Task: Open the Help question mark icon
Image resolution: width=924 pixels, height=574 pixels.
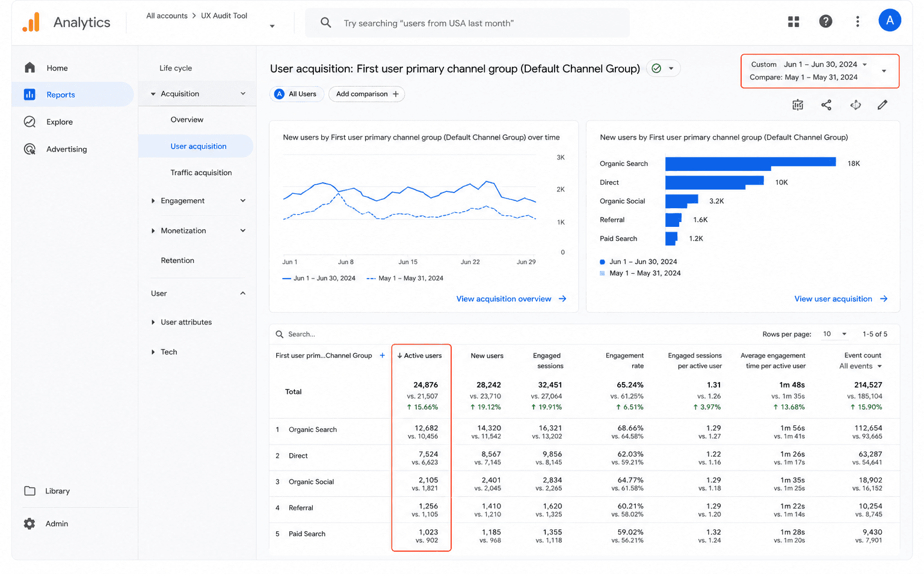Action: pos(825,22)
